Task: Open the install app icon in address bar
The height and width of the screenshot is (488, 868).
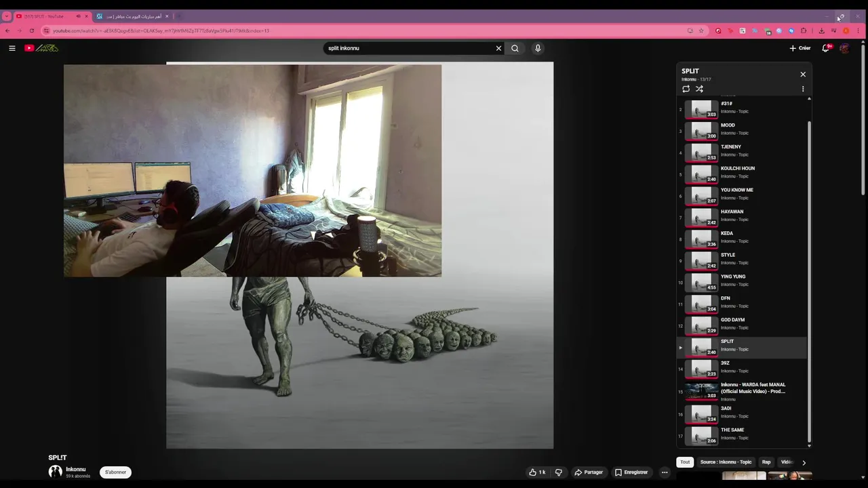Action: click(x=690, y=30)
